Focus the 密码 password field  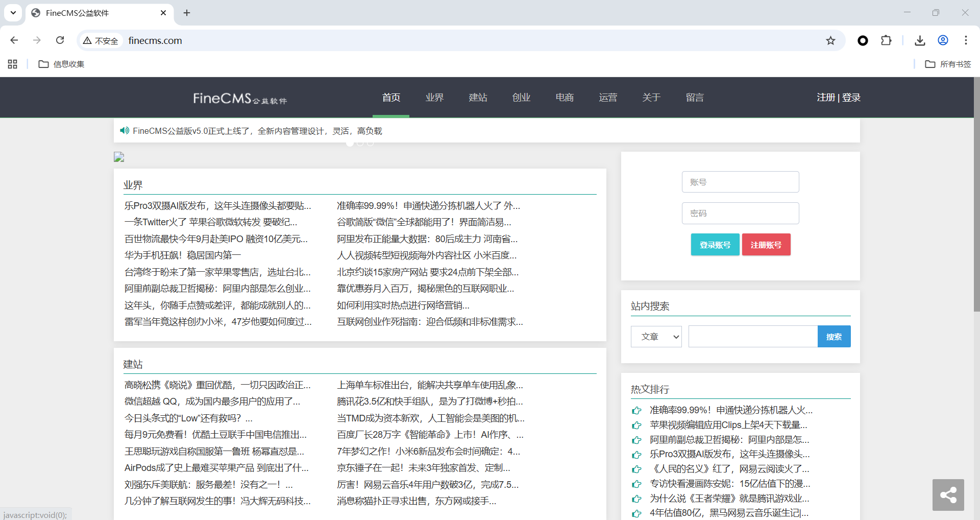pyautogui.click(x=740, y=213)
